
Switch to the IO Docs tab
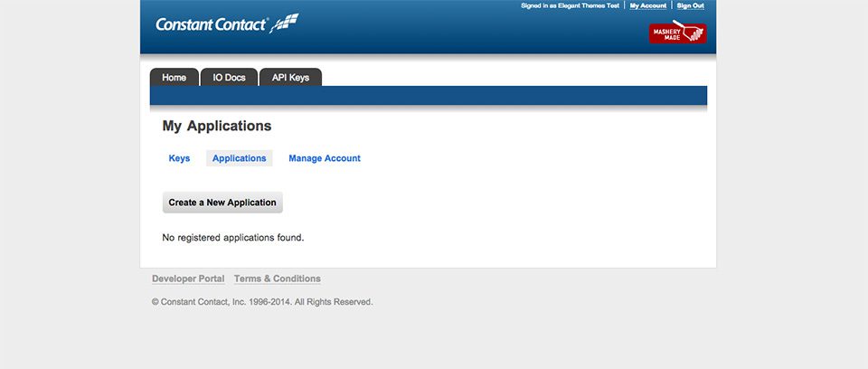tap(229, 78)
